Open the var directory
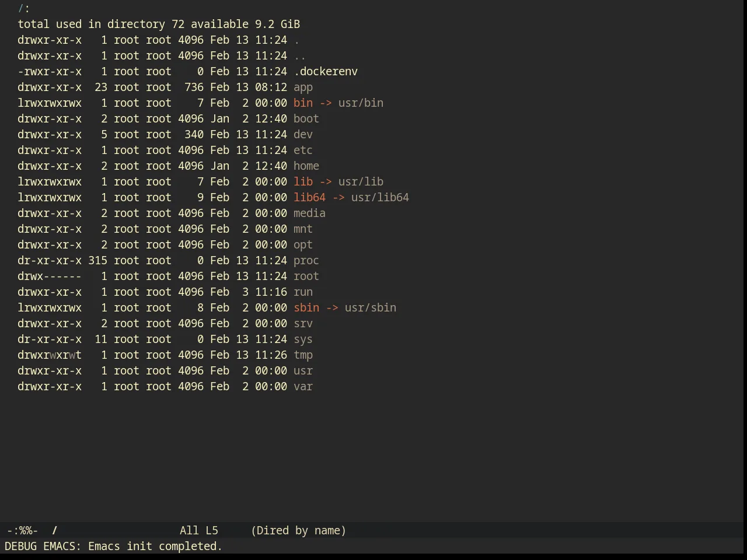The height and width of the screenshot is (560, 747). pos(303,387)
